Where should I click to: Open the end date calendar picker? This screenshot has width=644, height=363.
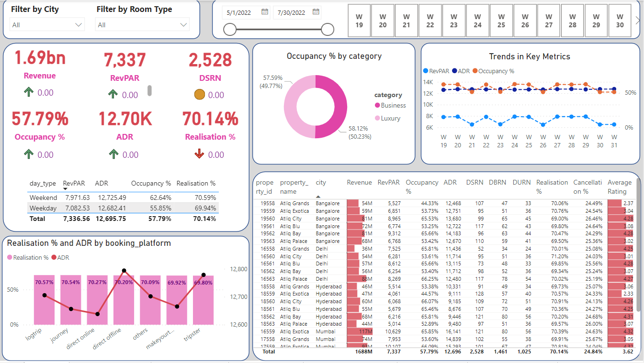pyautogui.click(x=315, y=12)
